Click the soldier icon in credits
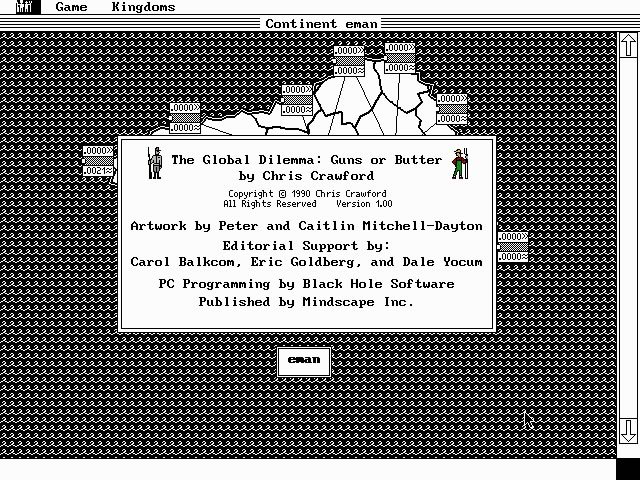Screen dimensions: 640x480 (x=155, y=163)
